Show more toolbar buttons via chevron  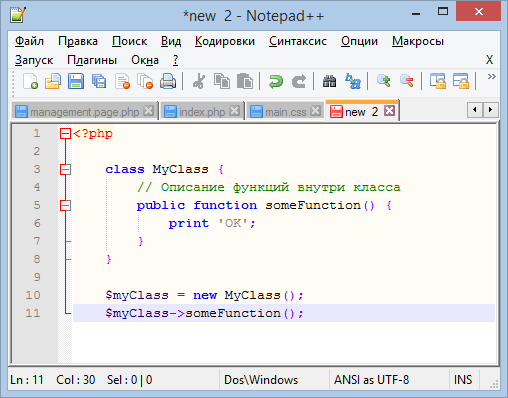pyautogui.click(x=491, y=77)
